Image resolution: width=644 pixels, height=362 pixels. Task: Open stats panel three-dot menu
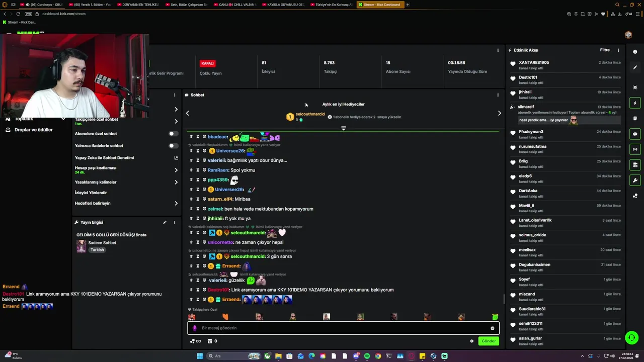pos(498,50)
